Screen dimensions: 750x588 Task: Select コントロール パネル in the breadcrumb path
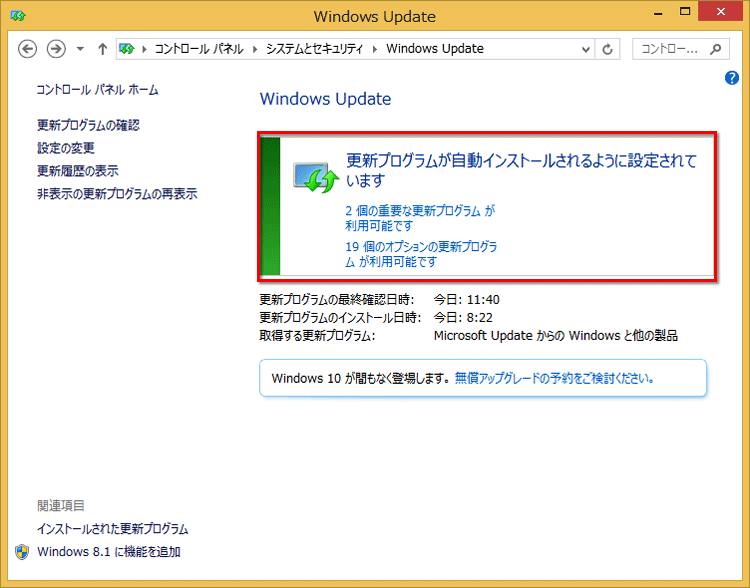tap(201, 48)
